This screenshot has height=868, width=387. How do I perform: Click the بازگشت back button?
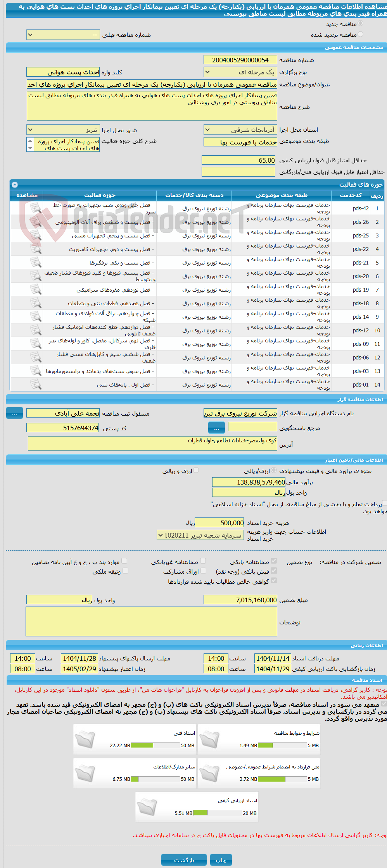tap(184, 860)
